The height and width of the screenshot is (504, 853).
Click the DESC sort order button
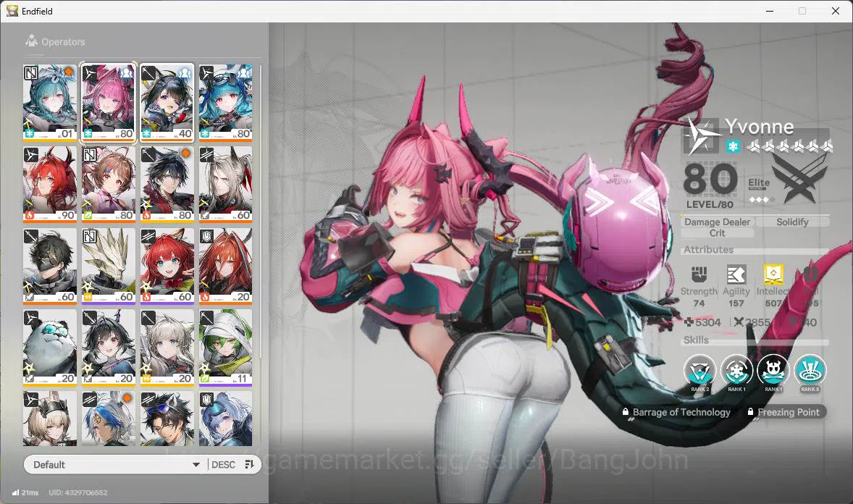(x=223, y=464)
